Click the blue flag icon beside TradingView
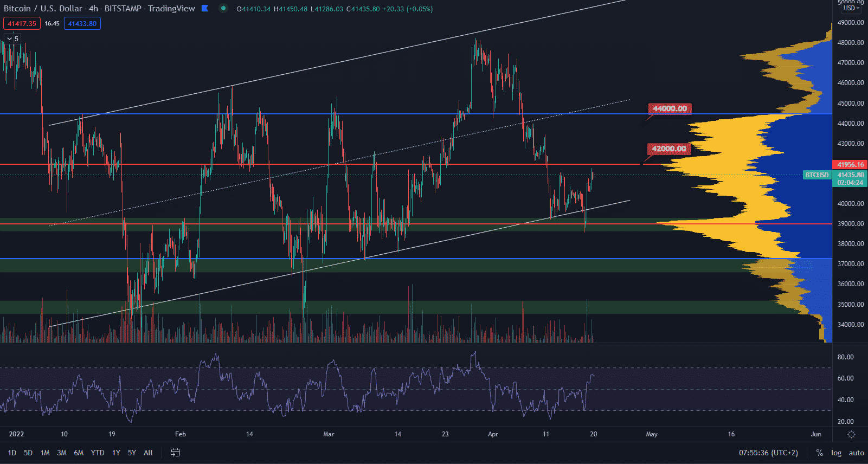 pyautogui.click(x=205, y=8)
